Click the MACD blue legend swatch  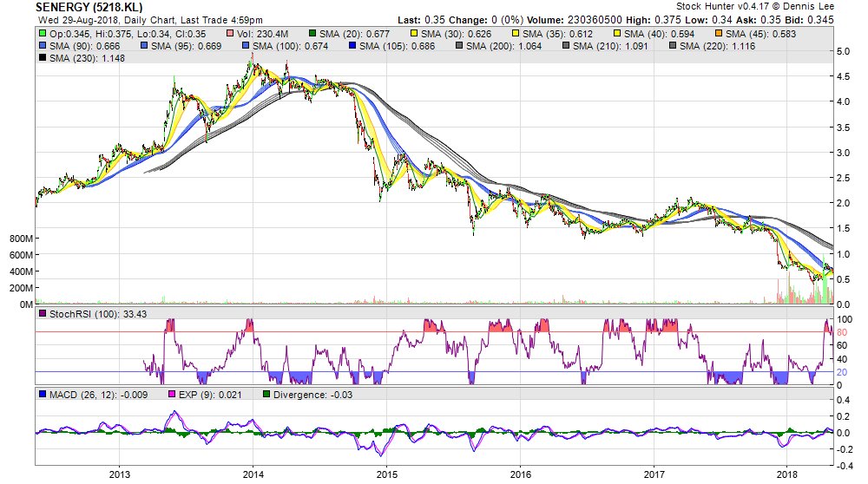click(43, 395)
